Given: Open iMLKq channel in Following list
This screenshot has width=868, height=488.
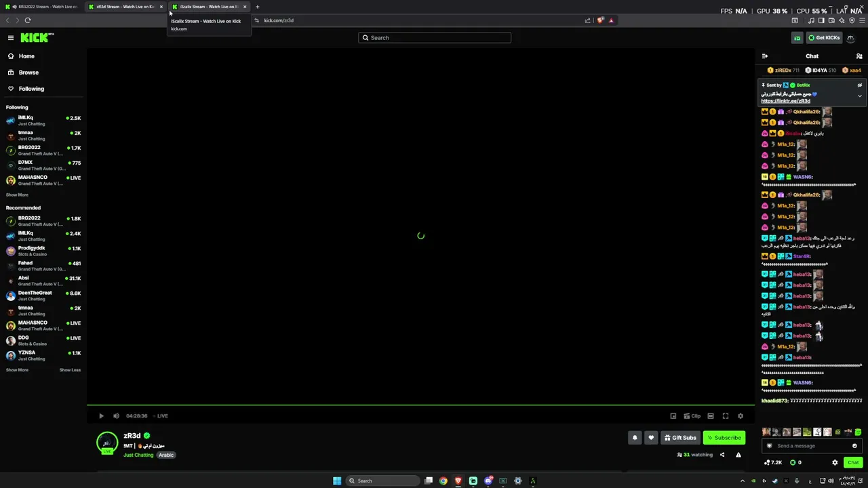Looking at the screenshot, I should coord(43,121).
